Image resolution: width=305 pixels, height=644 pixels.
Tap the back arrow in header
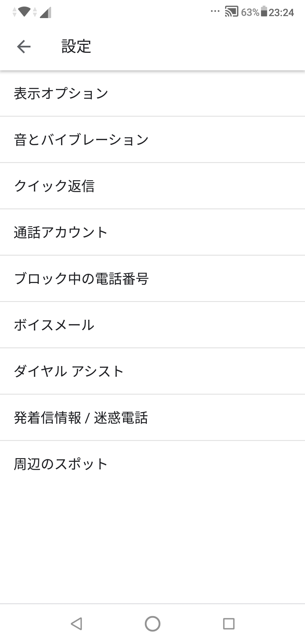24,47
